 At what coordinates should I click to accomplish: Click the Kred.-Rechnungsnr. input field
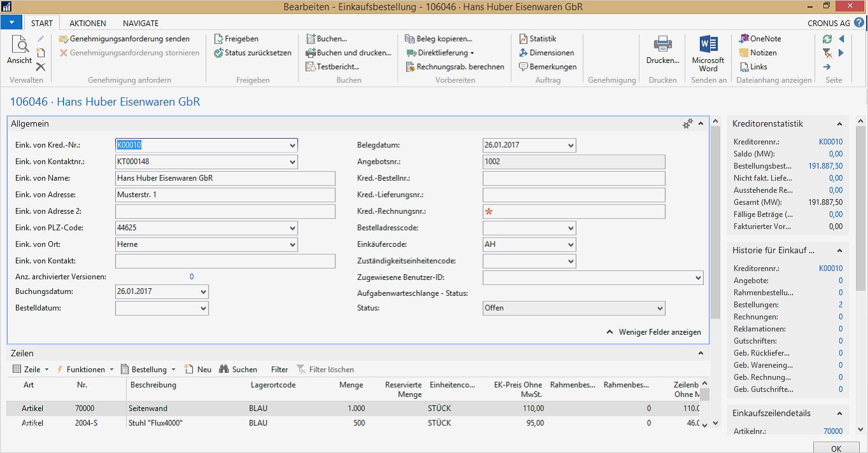(x=574, y=211)
